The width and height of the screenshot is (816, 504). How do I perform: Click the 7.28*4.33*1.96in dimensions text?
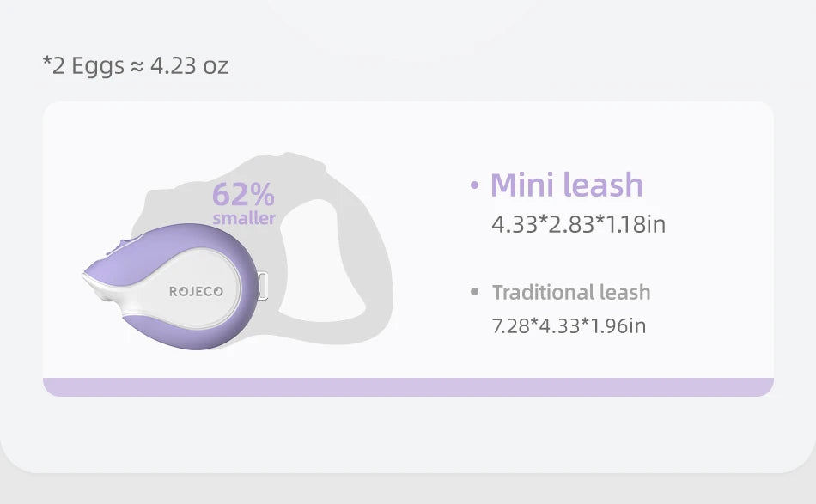point(569,326)
